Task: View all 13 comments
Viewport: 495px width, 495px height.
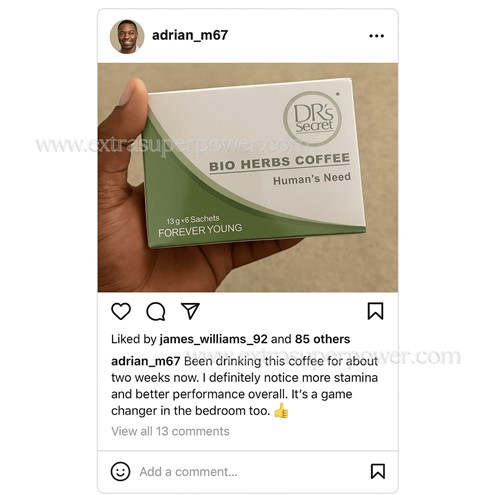Action: (x=170, y=431)
